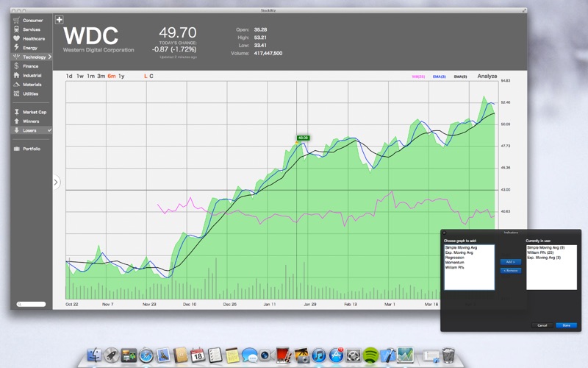Launch iTunes from the Dock
This screenshot has width=588, height=368.
coord(319,355)
